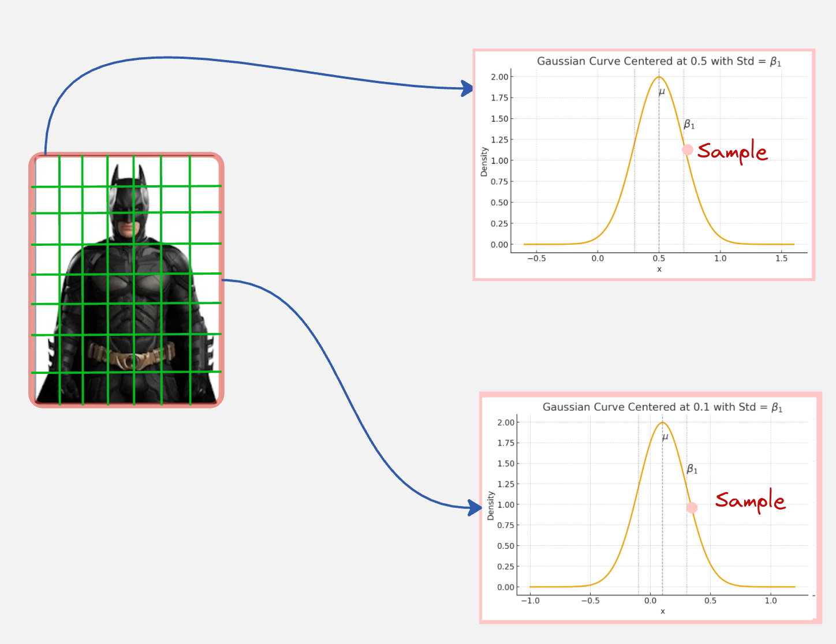Click the "1.75" y-axis tick in the 0.1-centered chart

pos(506,443)
